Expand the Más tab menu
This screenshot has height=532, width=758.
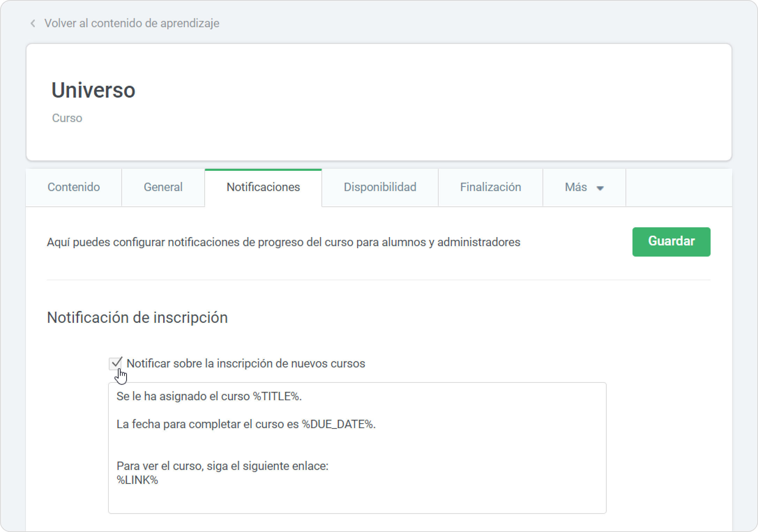[x=576, y=187]
